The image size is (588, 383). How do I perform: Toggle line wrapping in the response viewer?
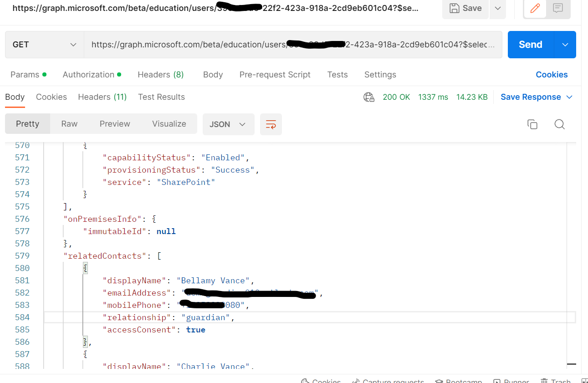point(271,124)
